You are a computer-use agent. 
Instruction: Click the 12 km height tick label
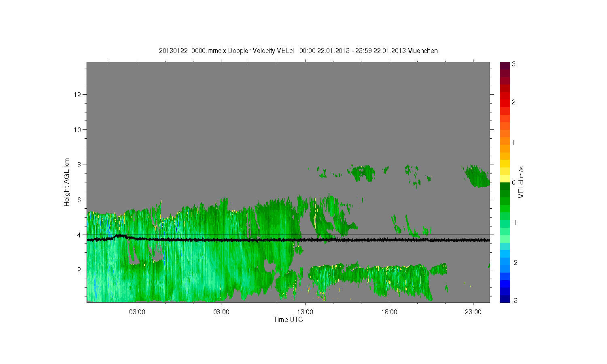(78, 95)
